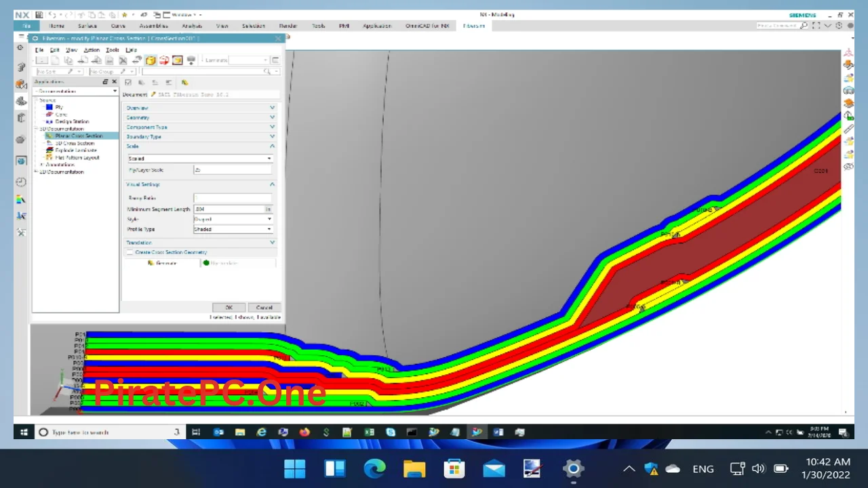Open the View menu in Fibersim dialog
Viewport: 868px width, 488px height.
[71, 49]
